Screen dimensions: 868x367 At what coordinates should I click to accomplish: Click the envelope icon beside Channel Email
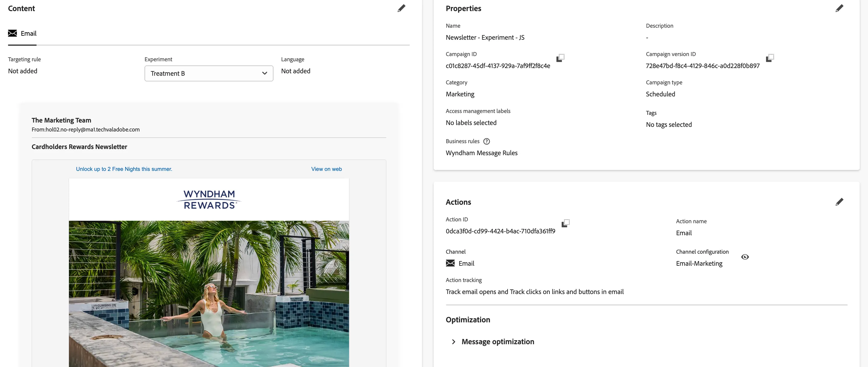[450, 263]
